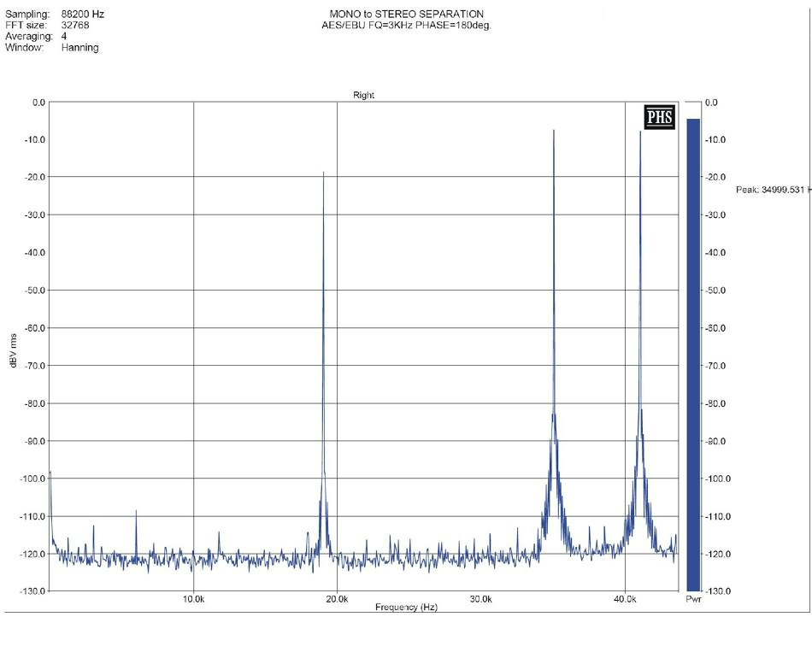The image size is (812, 658).
Task: Click the blue Pwr level bar
Action: (x=693, y=355)
